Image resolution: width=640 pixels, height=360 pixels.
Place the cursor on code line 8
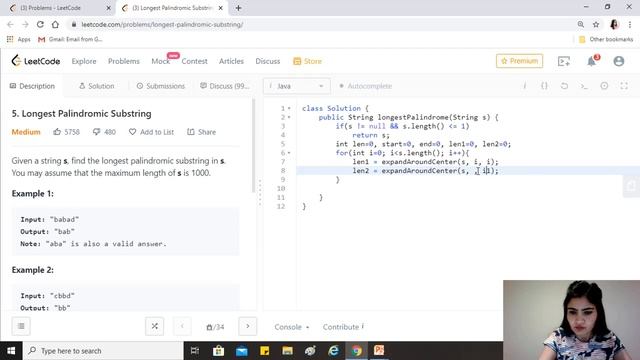[468, 171]
